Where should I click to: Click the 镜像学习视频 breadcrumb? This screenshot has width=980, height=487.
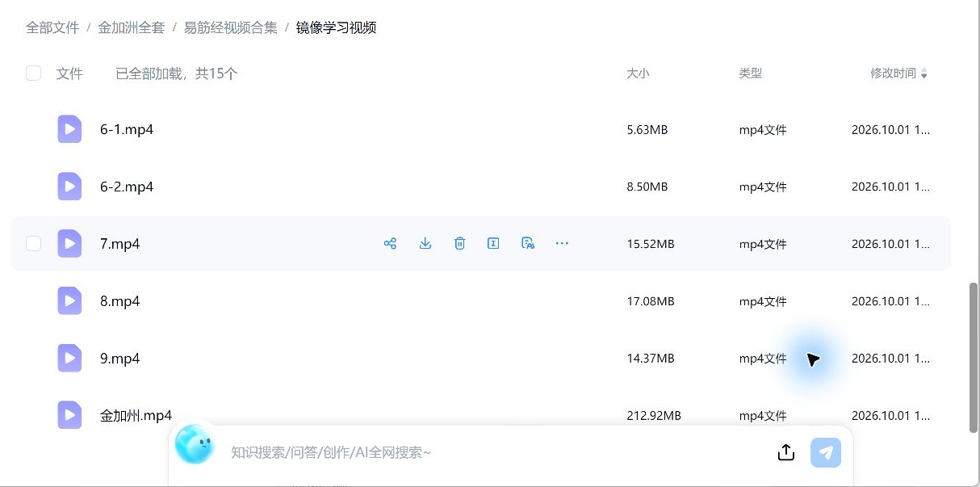coord(336,27)
